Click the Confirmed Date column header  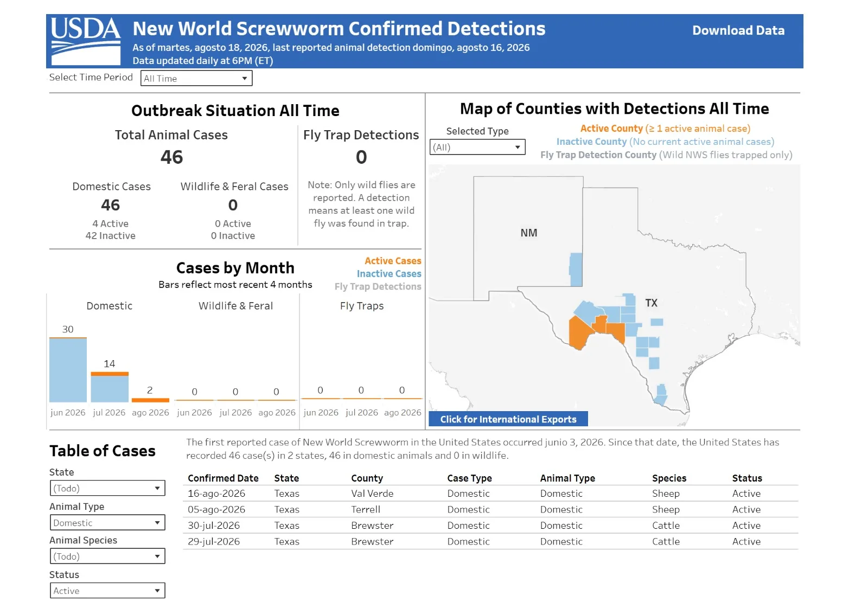[223, 478]
